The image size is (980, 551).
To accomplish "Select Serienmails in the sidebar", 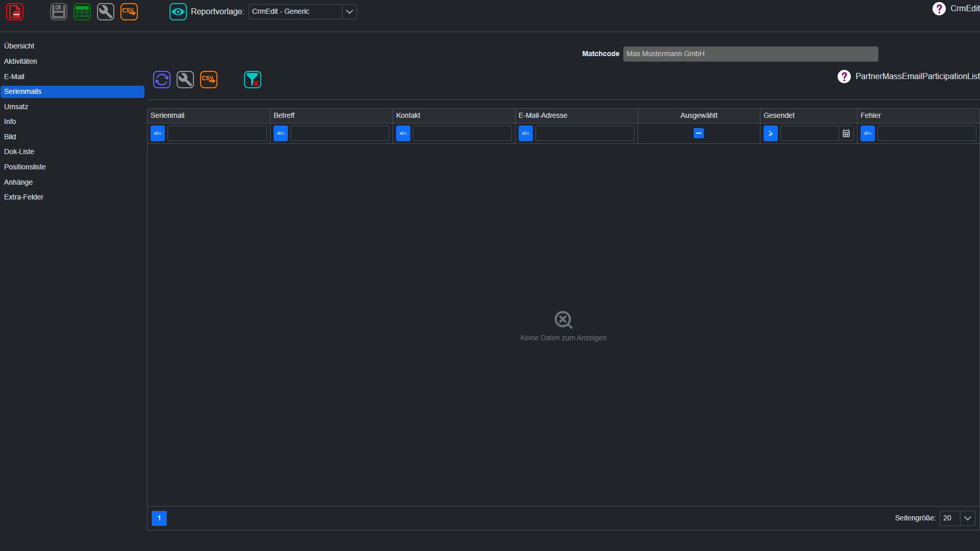I will click(72, 92).
